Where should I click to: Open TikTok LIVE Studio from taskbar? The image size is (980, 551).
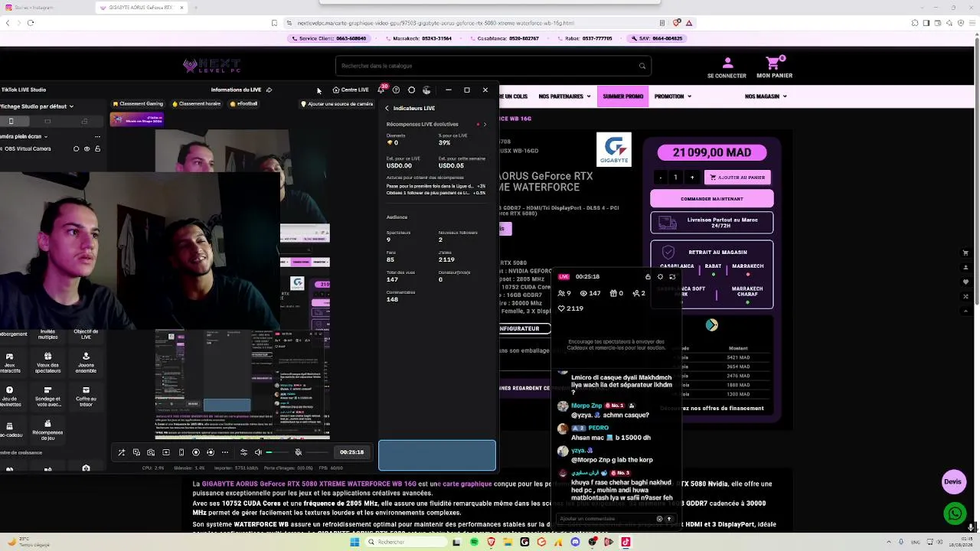click(626, 543)
